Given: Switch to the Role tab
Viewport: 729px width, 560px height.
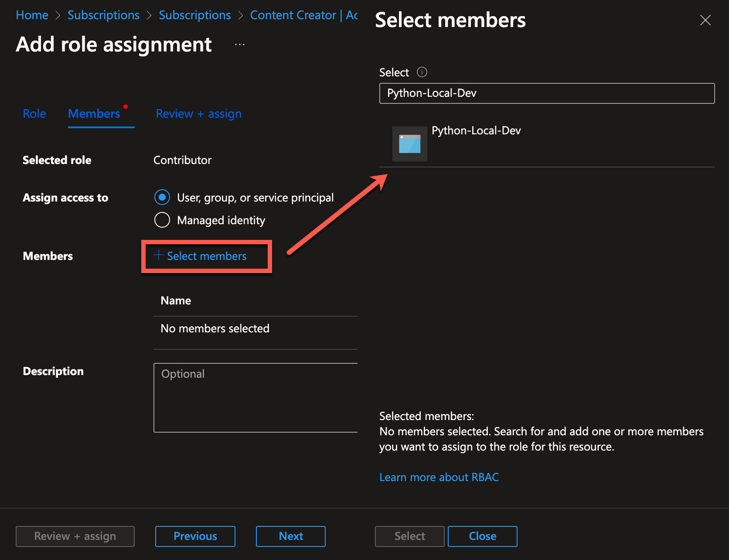Looking at the screenshot, I should tap(34, 114).
